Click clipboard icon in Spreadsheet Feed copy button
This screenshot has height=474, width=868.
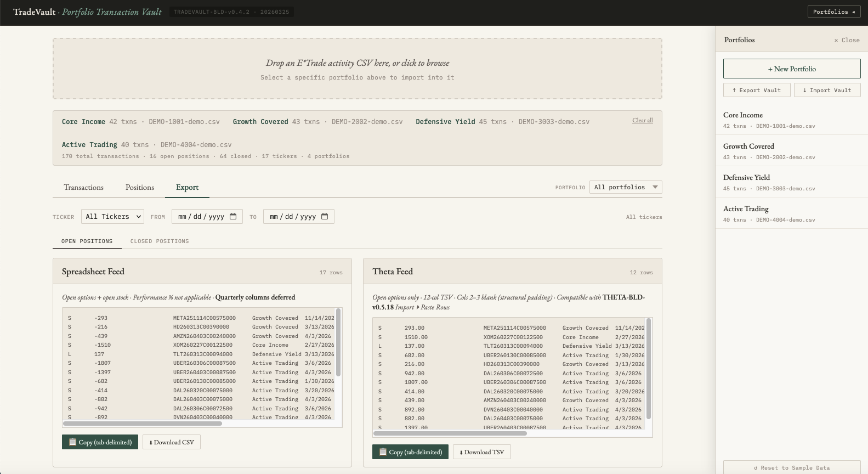coord(72,442)
